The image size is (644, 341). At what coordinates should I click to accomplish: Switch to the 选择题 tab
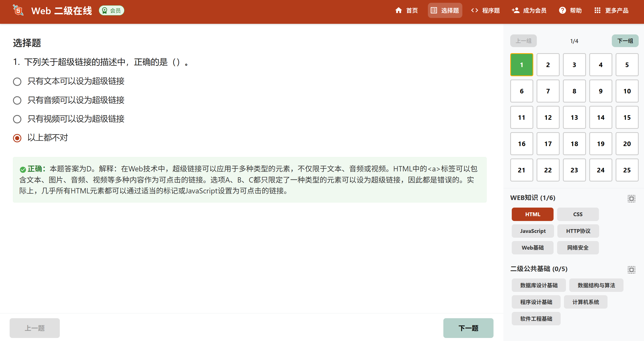pos(445,10)
